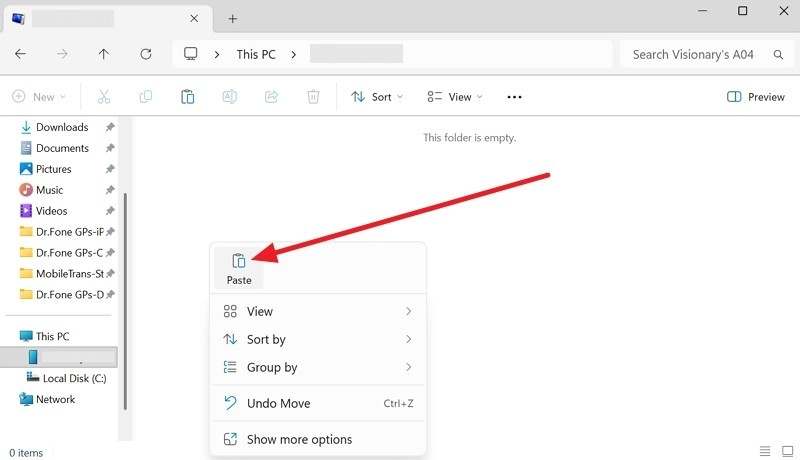This screenshot has height=460, width=800.
Task: Expand the chevron before This PC breadcrumb
Action: (217, 54)
